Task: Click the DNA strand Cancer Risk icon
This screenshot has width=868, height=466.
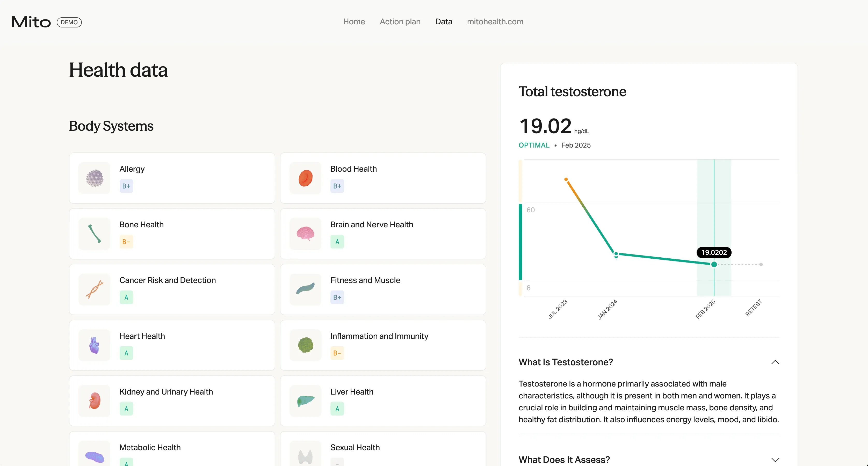Action: (x=94, y=289)
